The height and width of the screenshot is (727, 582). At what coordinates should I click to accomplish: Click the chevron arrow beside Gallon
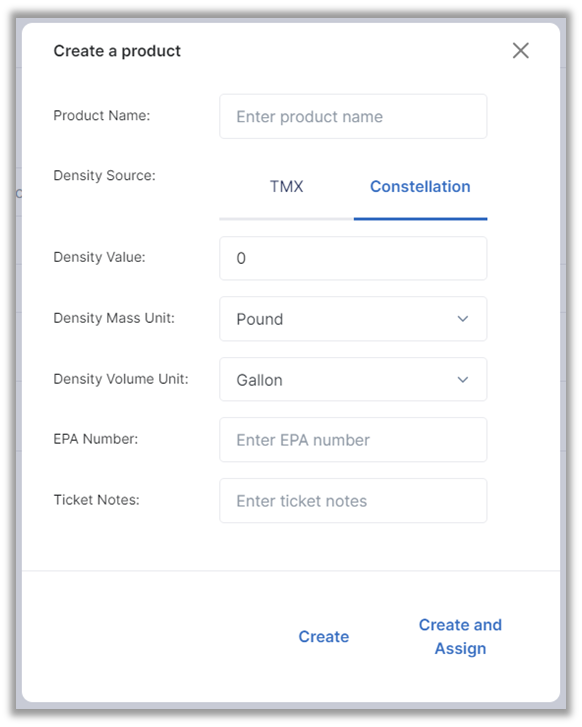pyautogui.click(x=462, y=380)
